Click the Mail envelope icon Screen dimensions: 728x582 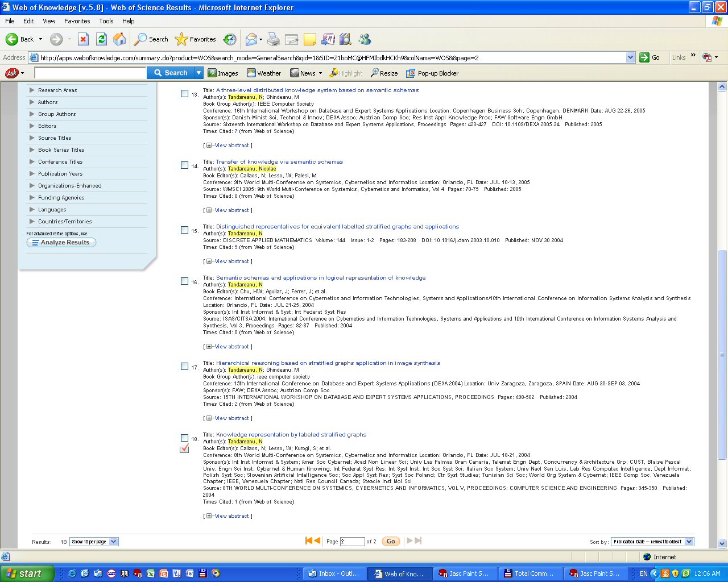[x=251, y=39]
